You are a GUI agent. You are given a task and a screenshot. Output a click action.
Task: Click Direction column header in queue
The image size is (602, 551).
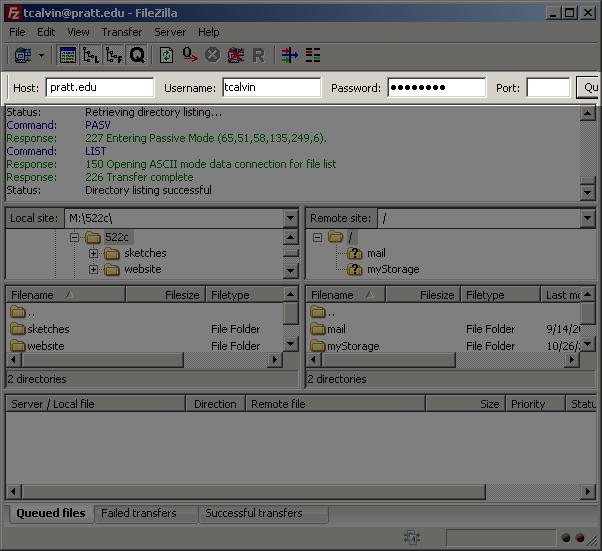[x=215, y=404]
